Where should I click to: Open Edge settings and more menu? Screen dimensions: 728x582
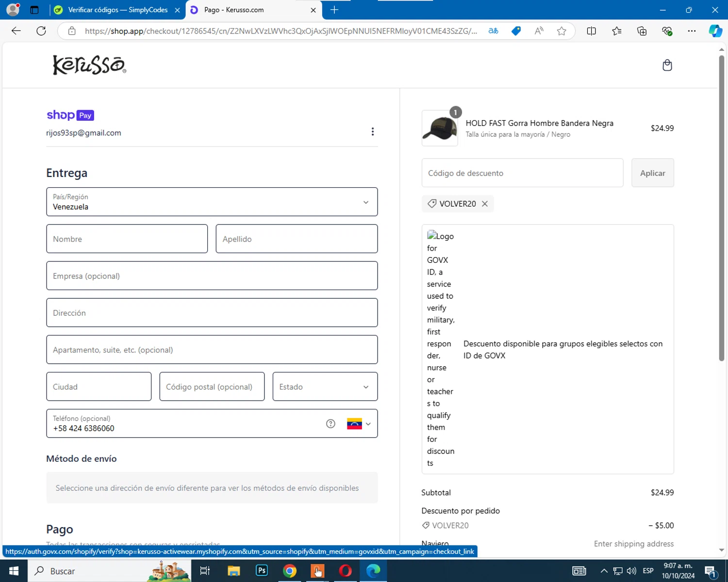pos(692,31)
